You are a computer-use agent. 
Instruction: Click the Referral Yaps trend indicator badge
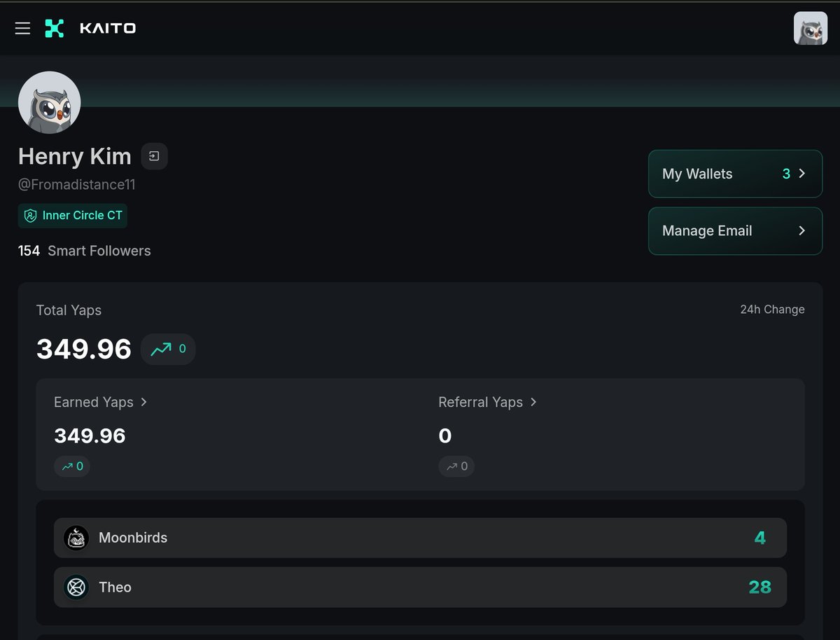coord(456,466)
